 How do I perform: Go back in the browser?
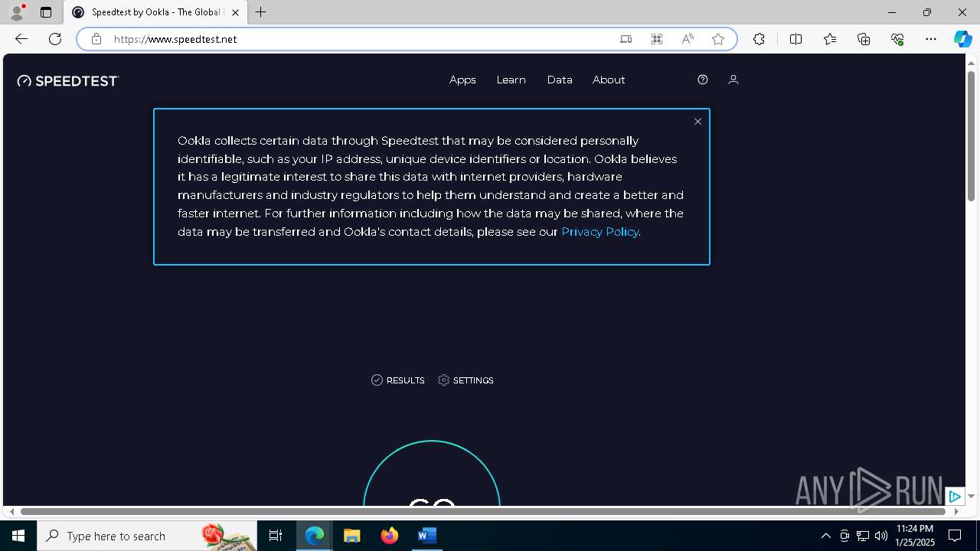(21, 39)
